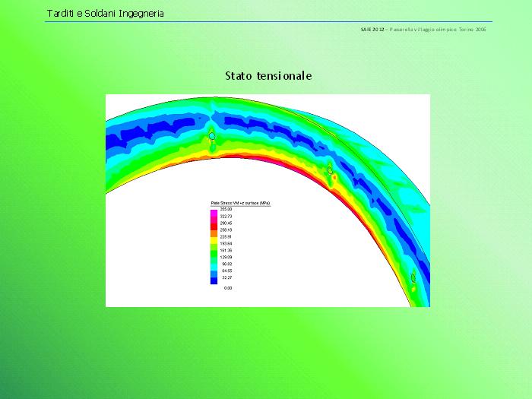Click the 64.55 legend value label
The width and height of the screenshot is (532, 399).
point(226,271)
